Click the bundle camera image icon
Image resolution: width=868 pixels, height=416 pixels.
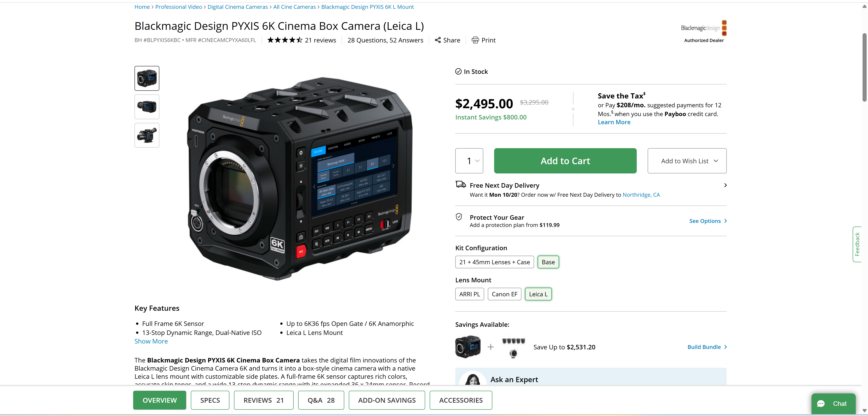click(468, 347)
